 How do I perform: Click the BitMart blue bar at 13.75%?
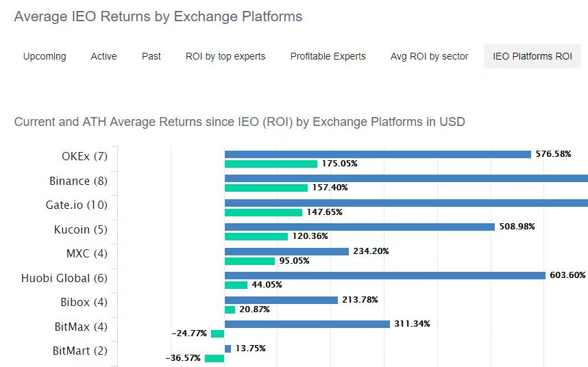[228, 349]
